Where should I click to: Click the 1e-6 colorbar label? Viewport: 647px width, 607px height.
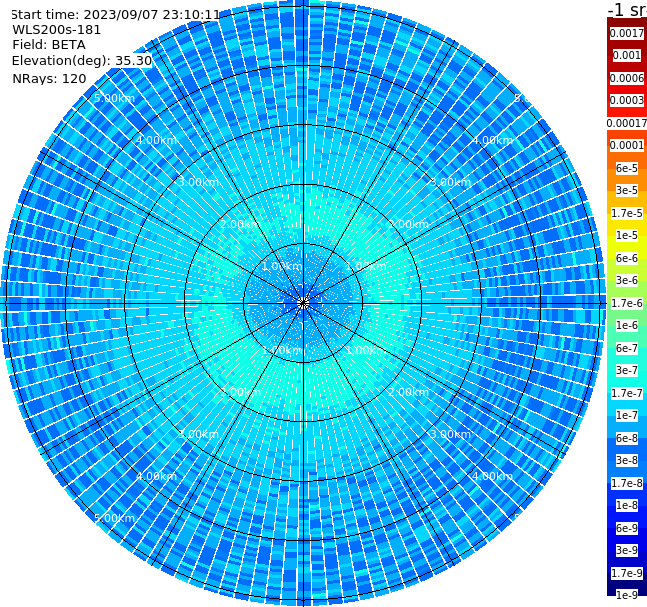626,325
